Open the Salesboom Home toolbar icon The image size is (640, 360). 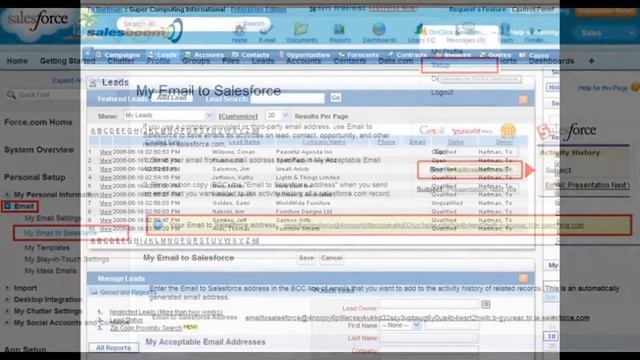[239, 33]
